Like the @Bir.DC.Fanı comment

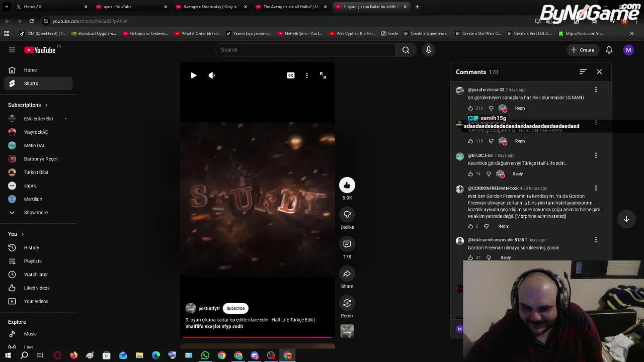pos(470,174)
